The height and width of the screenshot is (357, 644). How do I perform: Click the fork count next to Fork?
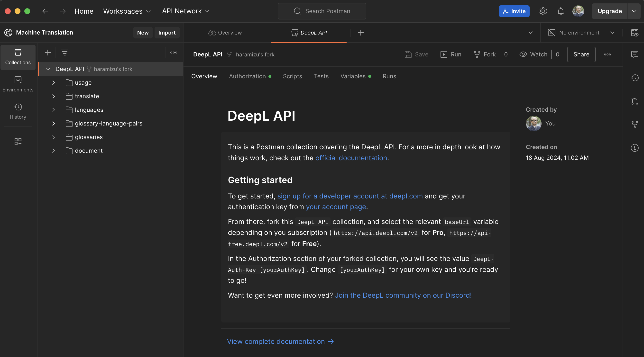506,54
